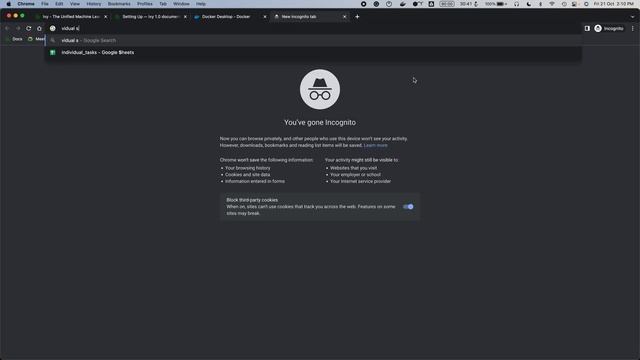
Task: Open the Meet bookmark
Action: pyautogui.click(x=36, y=39)
